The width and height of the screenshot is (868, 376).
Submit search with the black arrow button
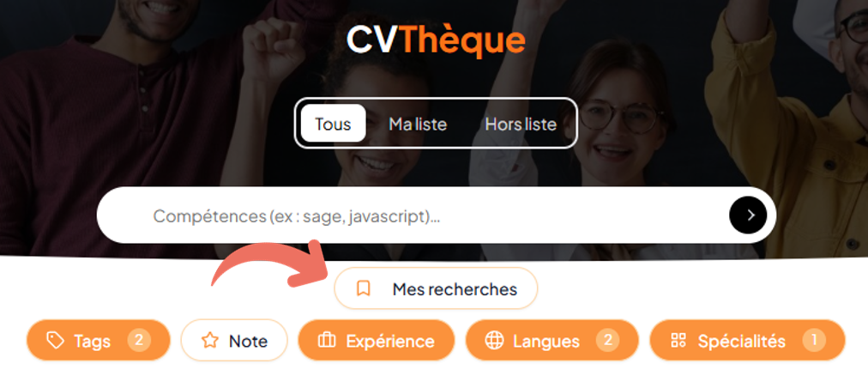pos(748,215)
